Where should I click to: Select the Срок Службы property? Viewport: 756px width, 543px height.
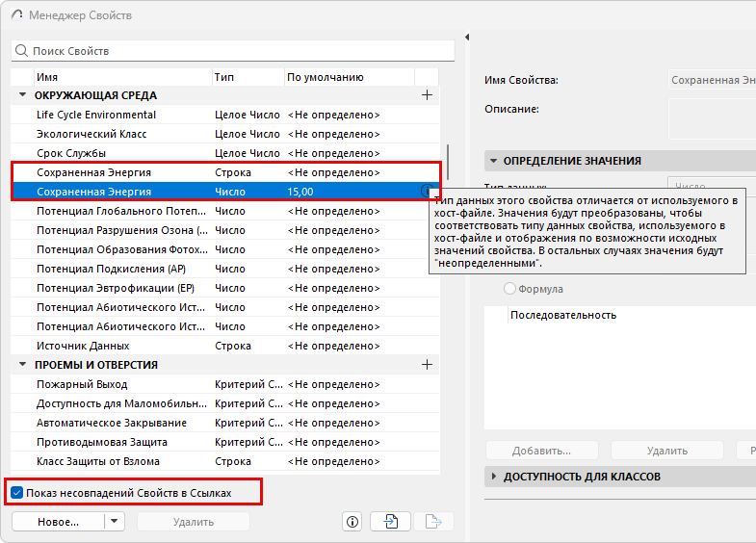click(x=225, y=153)
